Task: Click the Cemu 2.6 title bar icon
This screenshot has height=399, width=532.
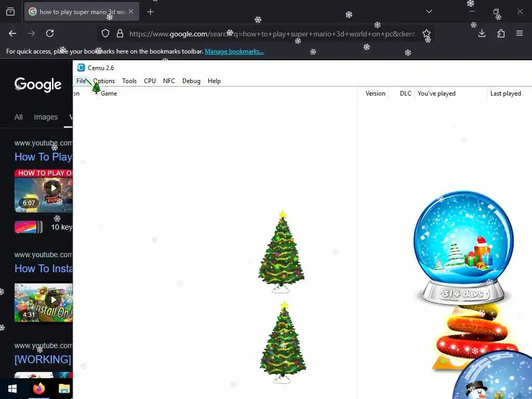Action: pos(81,68)
